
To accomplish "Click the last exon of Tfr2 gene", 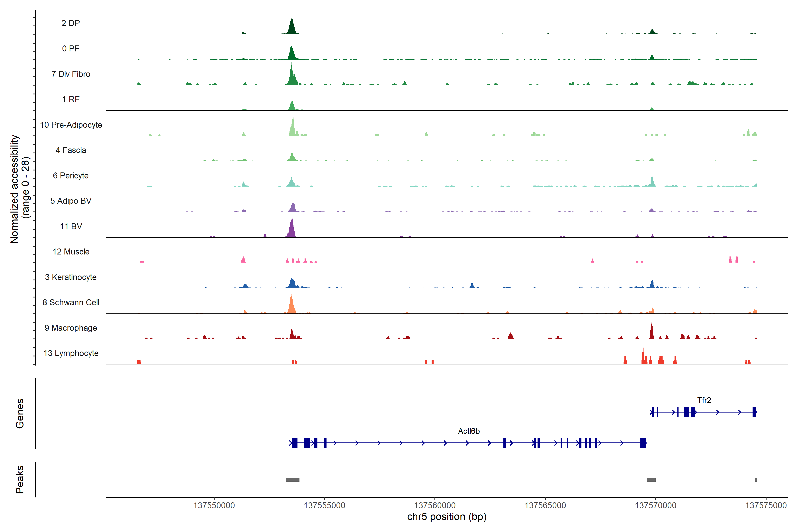I will [754, 412].
